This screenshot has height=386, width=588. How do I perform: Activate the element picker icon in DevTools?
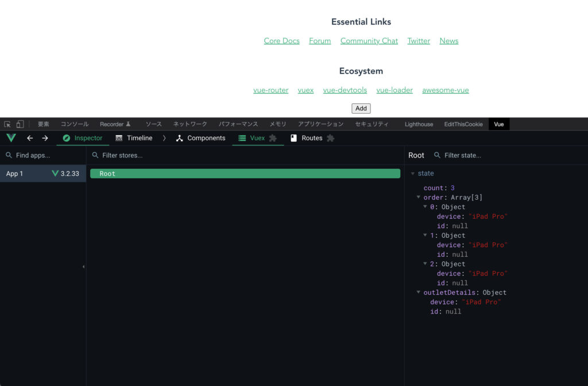pos(7,124)
